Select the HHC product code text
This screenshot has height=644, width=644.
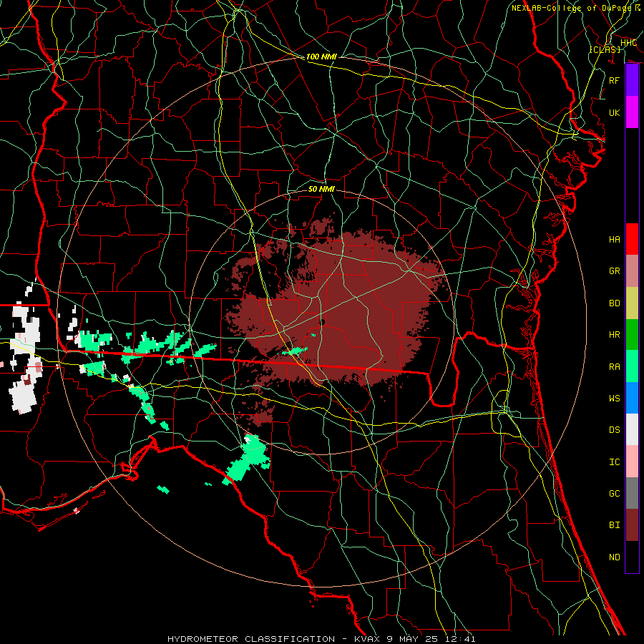629,43
